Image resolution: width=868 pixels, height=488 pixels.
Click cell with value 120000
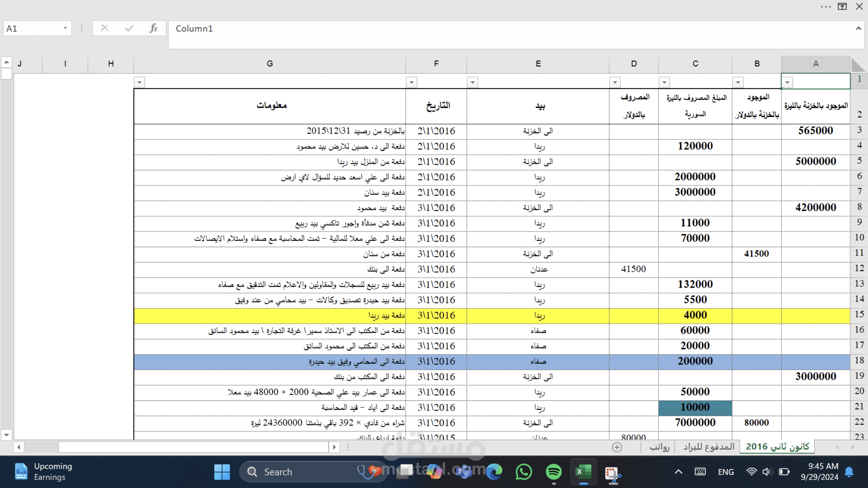[x=695, y=146]
